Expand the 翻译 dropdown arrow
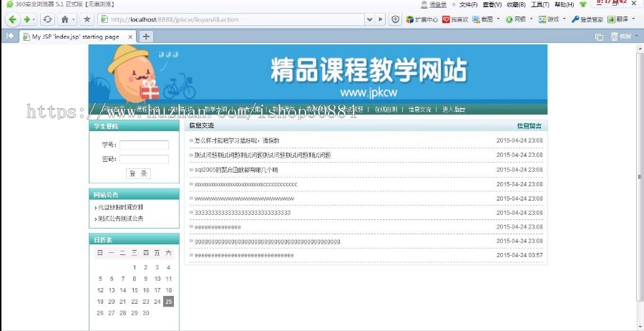The width and height of the screenshot is (644, 331). click(634, 19)
